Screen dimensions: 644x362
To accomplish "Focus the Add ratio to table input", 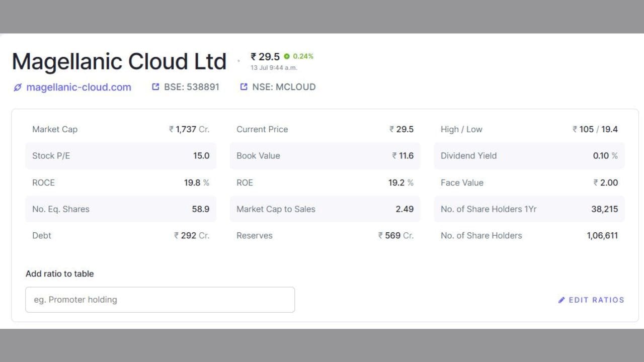I will pos(160,300).
